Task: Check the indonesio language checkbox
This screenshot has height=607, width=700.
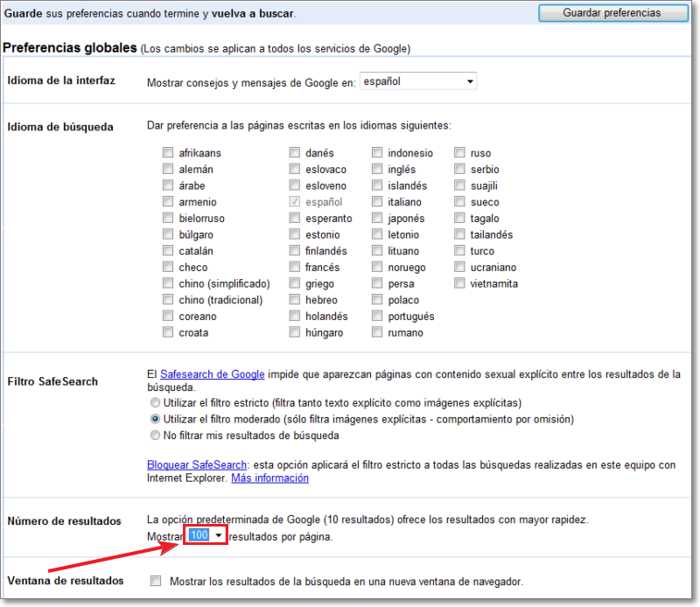Action: coord(377,153)
